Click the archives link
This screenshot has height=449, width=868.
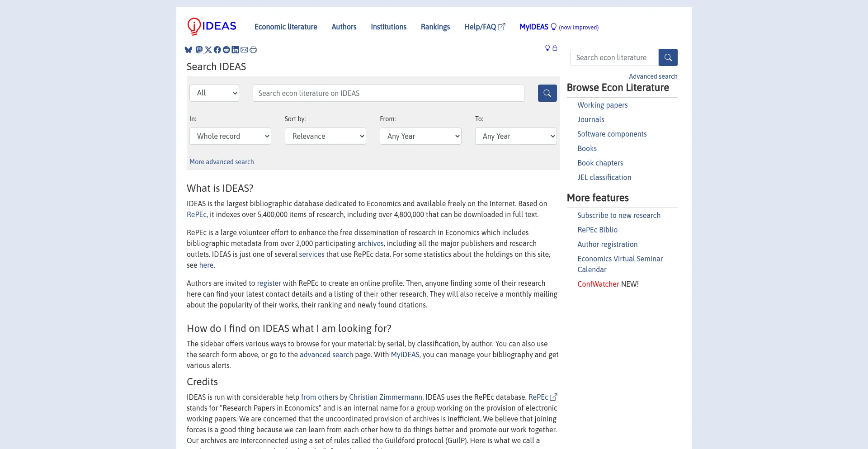pyautogui.click(x=370, y=243)
